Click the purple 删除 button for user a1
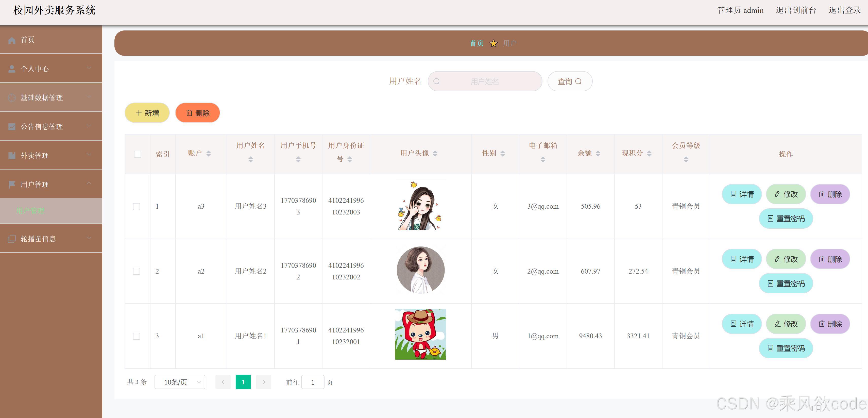This screenshot has width=868, height=418. [830, 324]
